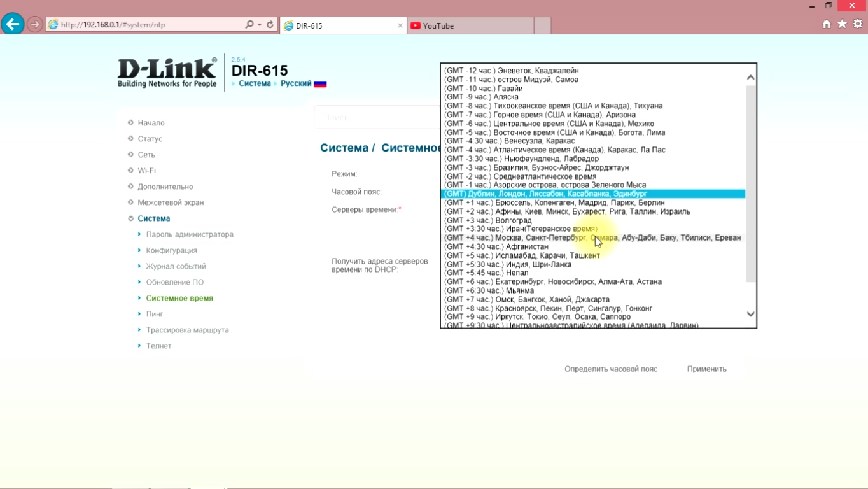The width and height of the screenshot is (868, 489).
Task: Select GMT -7 Горное время option
Action: pos(593,115)
